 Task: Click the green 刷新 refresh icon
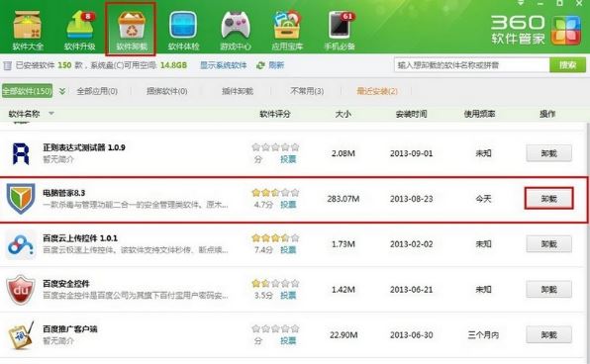pyautogui.click(x=260, y=65)
